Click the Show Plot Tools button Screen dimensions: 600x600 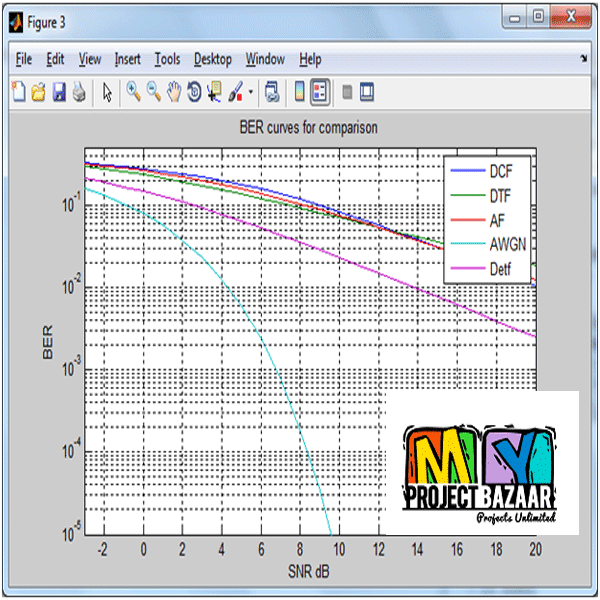click(x=366, y=93)
